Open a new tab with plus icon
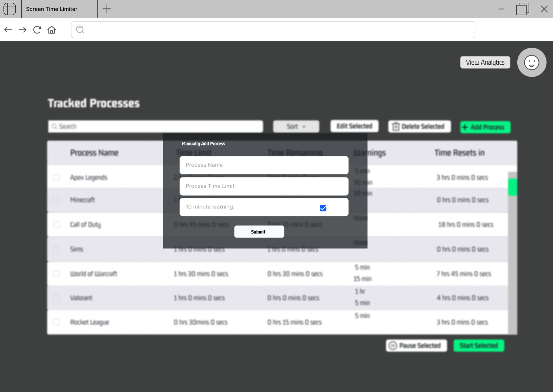553x392 pixels. pyautogui.click(x=107, y=9)
